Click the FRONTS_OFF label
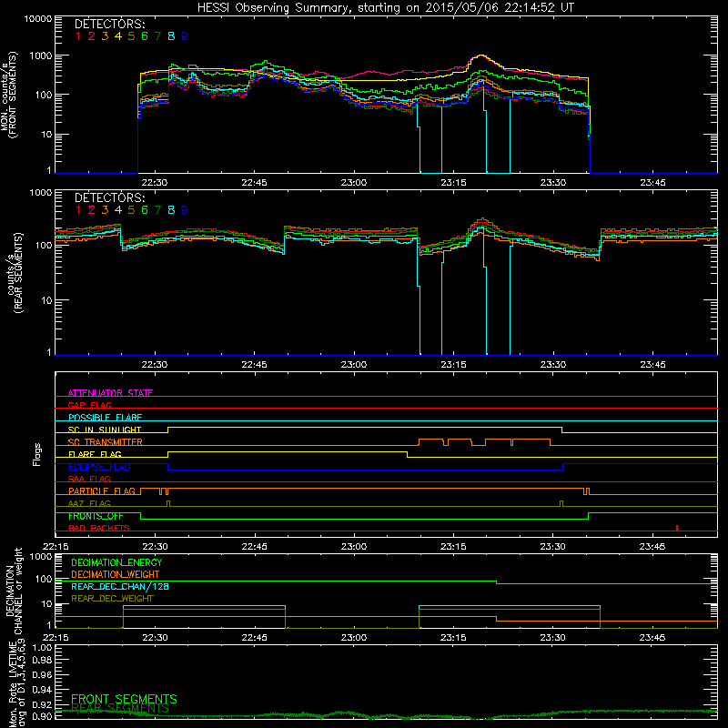 pos(96,516)
